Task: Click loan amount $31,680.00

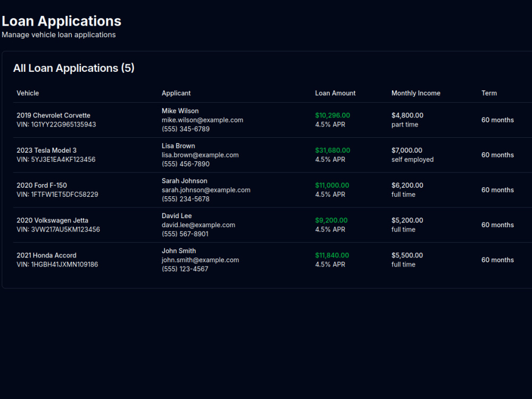Action: coord(332,151)
